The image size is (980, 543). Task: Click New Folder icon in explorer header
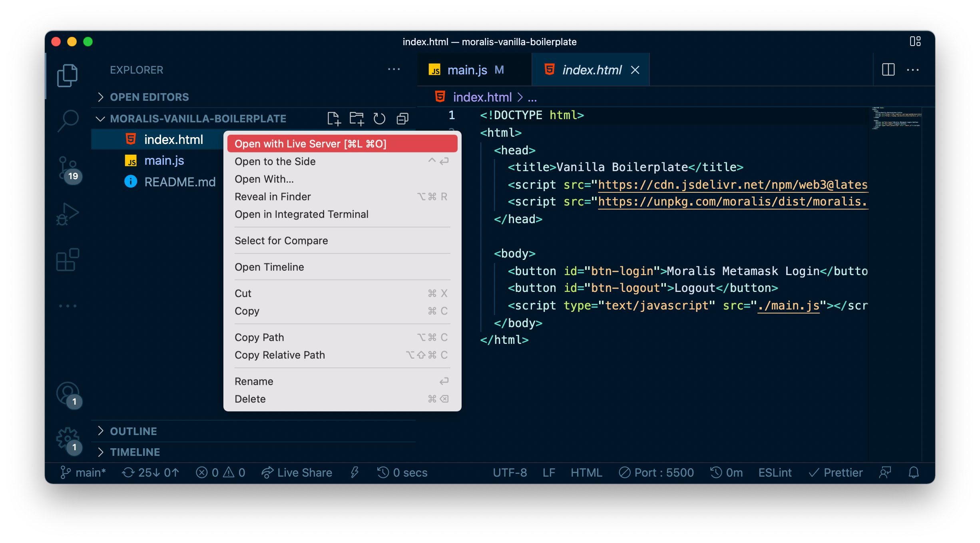point(357,119)
